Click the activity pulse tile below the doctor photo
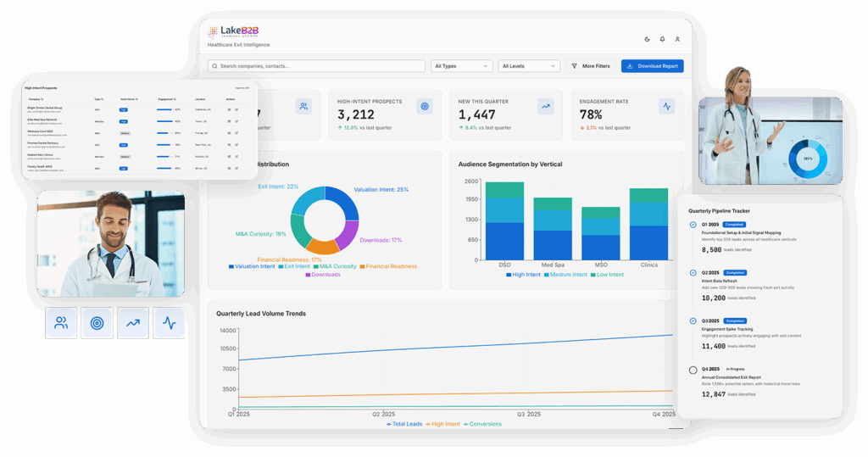 (169, 323)
